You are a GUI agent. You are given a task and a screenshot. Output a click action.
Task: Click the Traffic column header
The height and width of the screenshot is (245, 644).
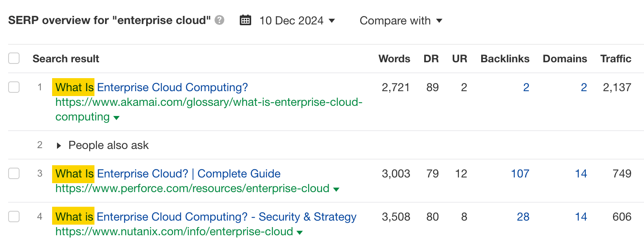(616, 59)
